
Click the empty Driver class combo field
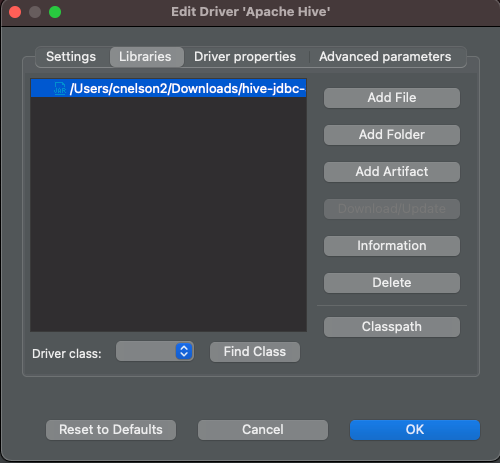[x=155, y=351]
